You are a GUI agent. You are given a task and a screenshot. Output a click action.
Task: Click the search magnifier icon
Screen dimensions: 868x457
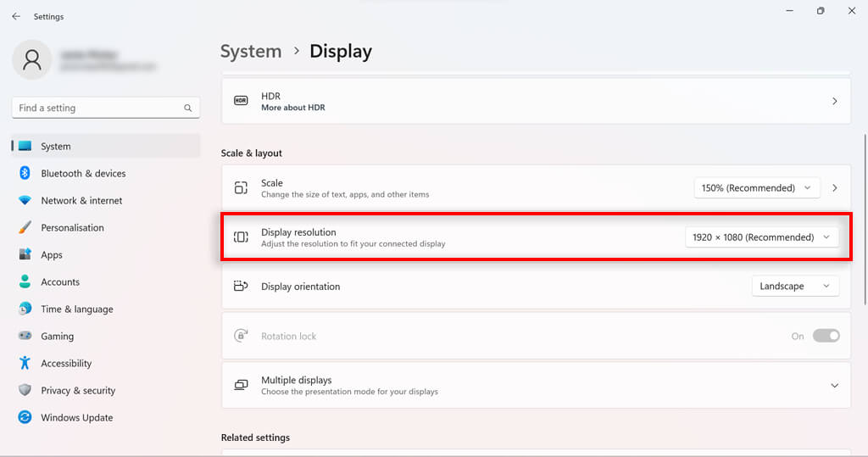click(188, 108)
